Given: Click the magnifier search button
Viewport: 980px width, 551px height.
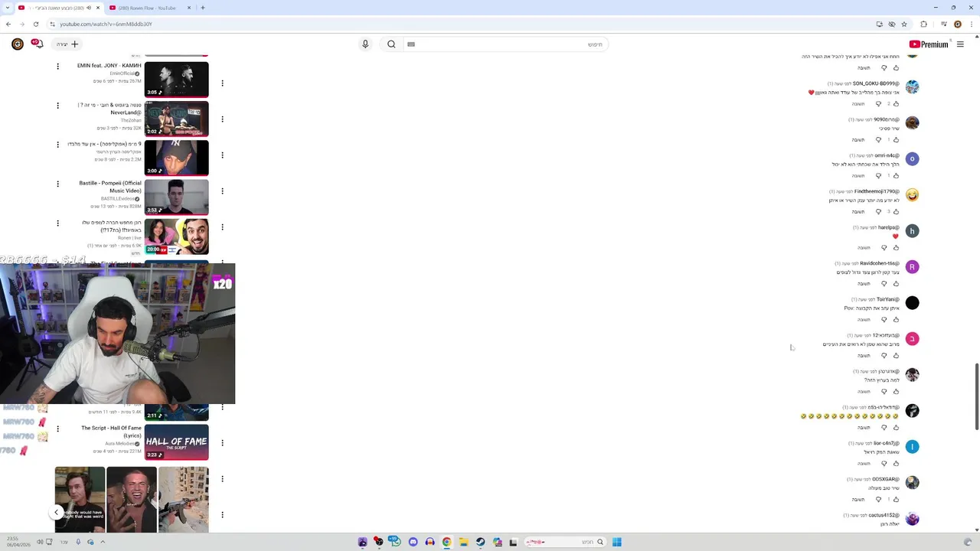Looking at the screenshot, I should click(x=391, y=44).
